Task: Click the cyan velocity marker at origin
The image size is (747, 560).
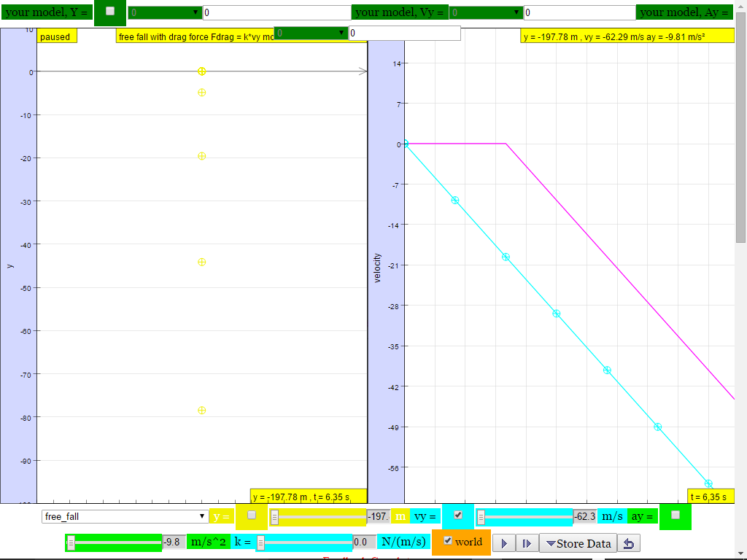Action: coord(406,144)
